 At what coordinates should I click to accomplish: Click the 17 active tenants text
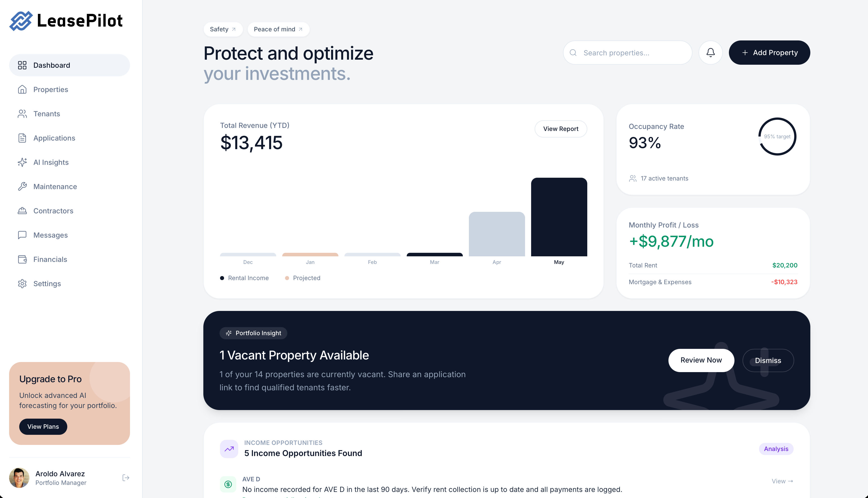click(664, 178)
